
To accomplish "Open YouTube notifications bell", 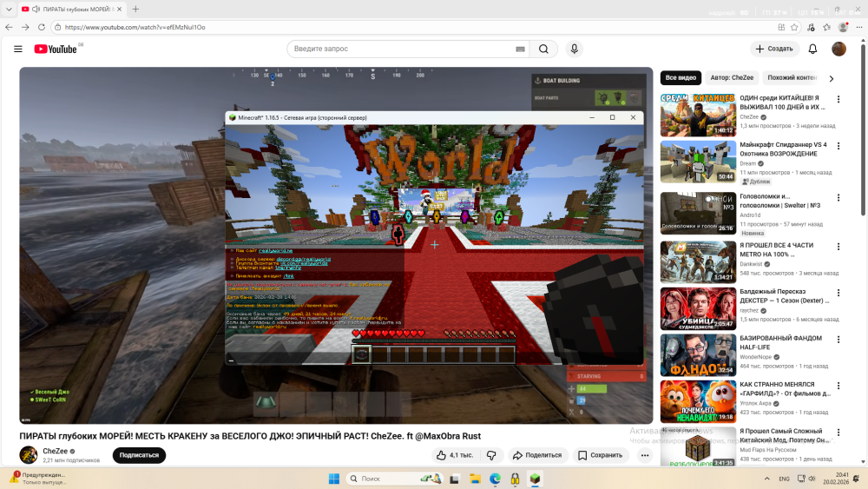I will pos(812,49).
